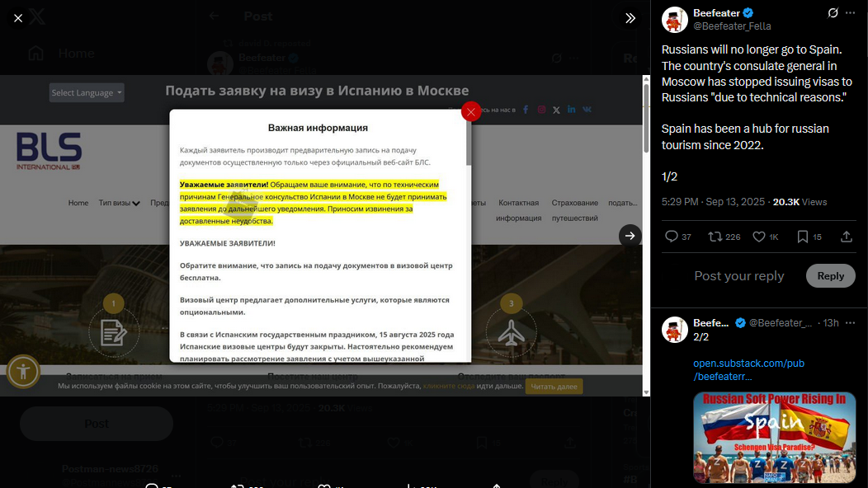Image resolution: width=868 pixels, height=488 pixels.
Task: Repost the post showing 226 reposts
Action: (x=724, y=237)
